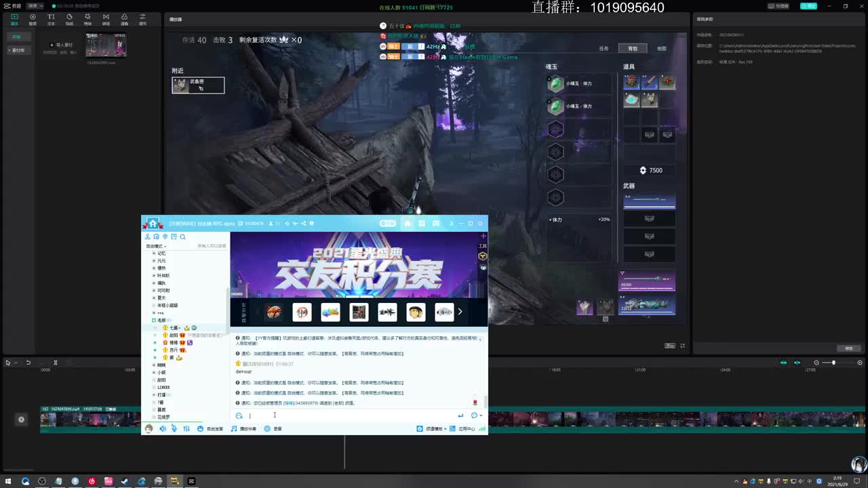Click the free speech button in YY bottom bar
The width and height of the screenshot is (868, 488).
coord(210,428)
